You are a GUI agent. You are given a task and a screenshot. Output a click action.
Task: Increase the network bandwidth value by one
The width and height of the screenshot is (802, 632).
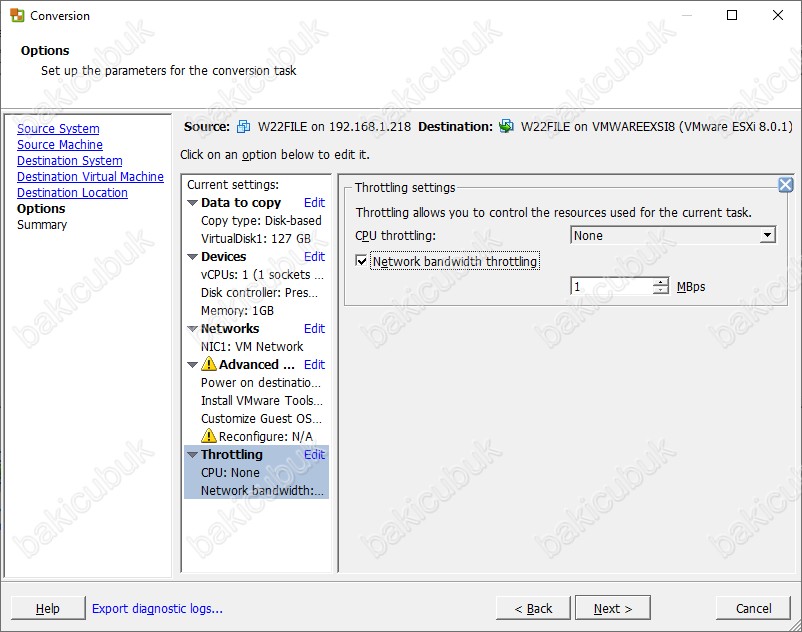pos(661,282)
